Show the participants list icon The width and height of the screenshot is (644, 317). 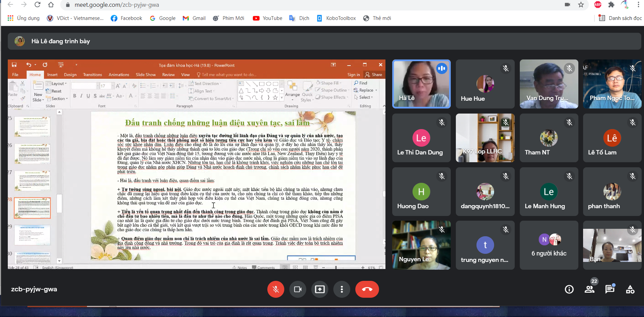(x=590, y=289)
